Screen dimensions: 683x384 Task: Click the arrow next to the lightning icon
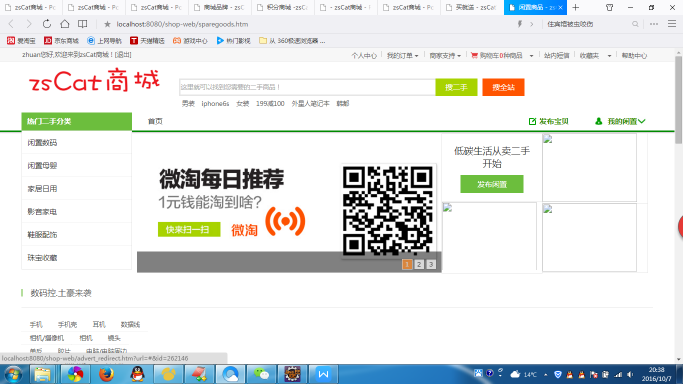pos(531,24)
